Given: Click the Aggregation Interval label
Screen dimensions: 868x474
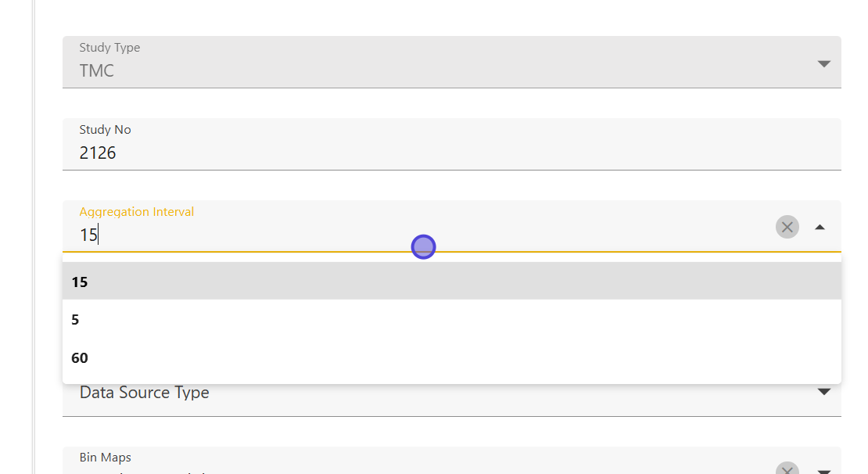Looking at the screenshot, I should pyautogui.click(x=136, y=212).
